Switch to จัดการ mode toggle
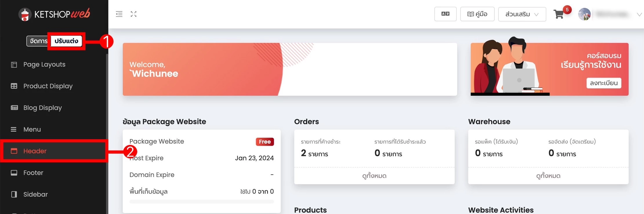This screenshot has width=644, height=214. click(x=38, y=41)
